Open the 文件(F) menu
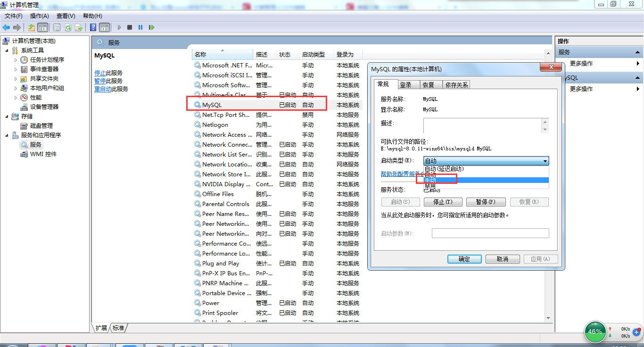Image resolution: width=644 pixels, height=347 pixels. (14, 16)
